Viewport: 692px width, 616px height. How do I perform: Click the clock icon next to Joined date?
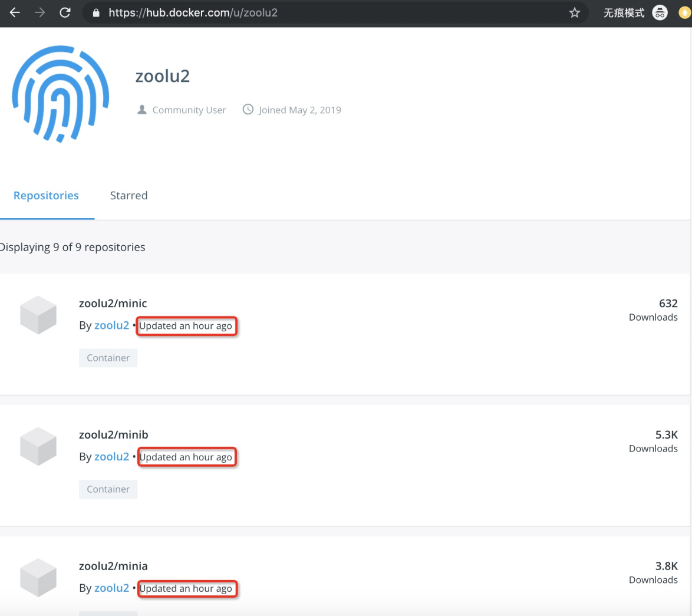tap(248, 110)
